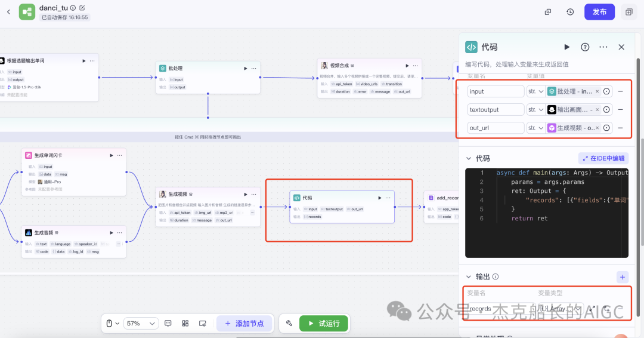Open the 57% zoom dropdown
The width and height of the screenshot is (644, 338).
141,324
